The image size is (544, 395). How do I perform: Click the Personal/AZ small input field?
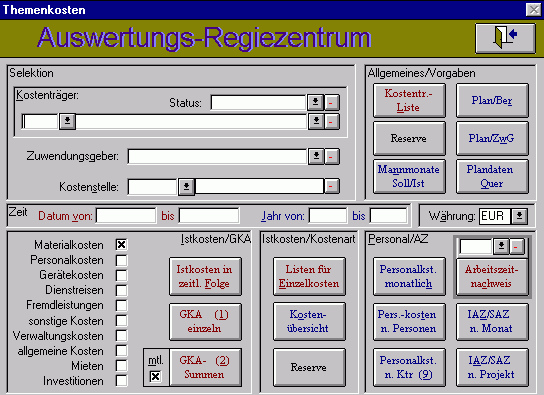[476, 247]
